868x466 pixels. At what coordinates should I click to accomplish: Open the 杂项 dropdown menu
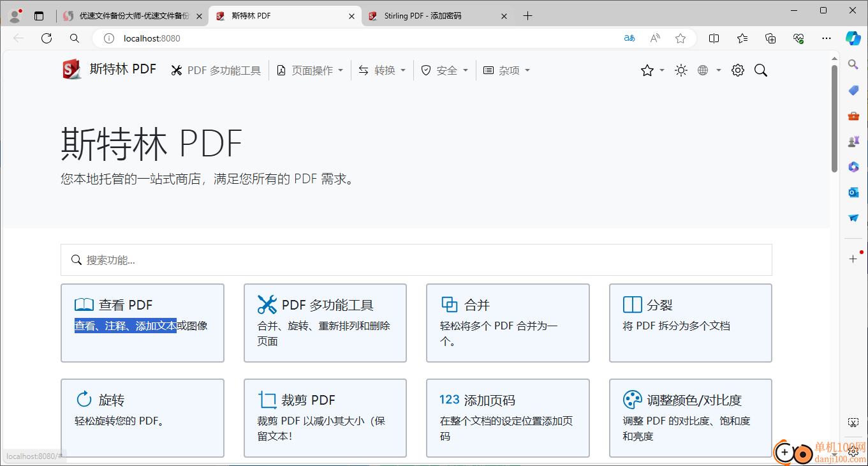click(x=506, y=70)
